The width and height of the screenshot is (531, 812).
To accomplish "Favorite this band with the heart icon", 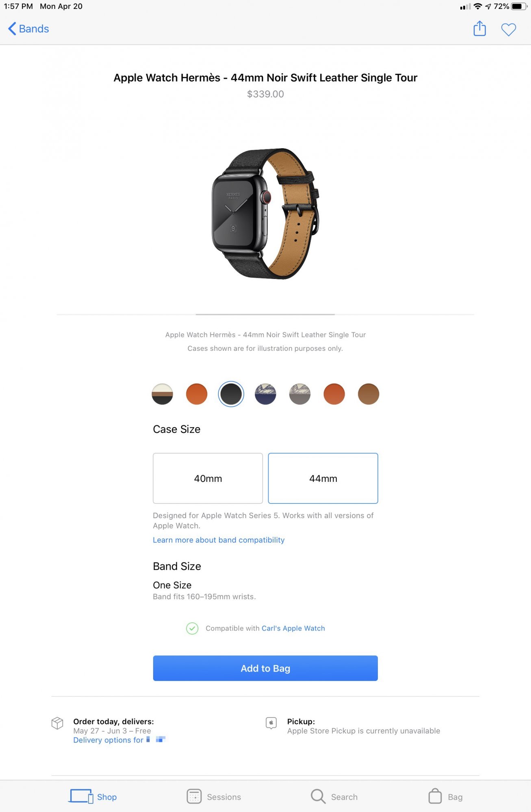I will click(x=508, y=29).
